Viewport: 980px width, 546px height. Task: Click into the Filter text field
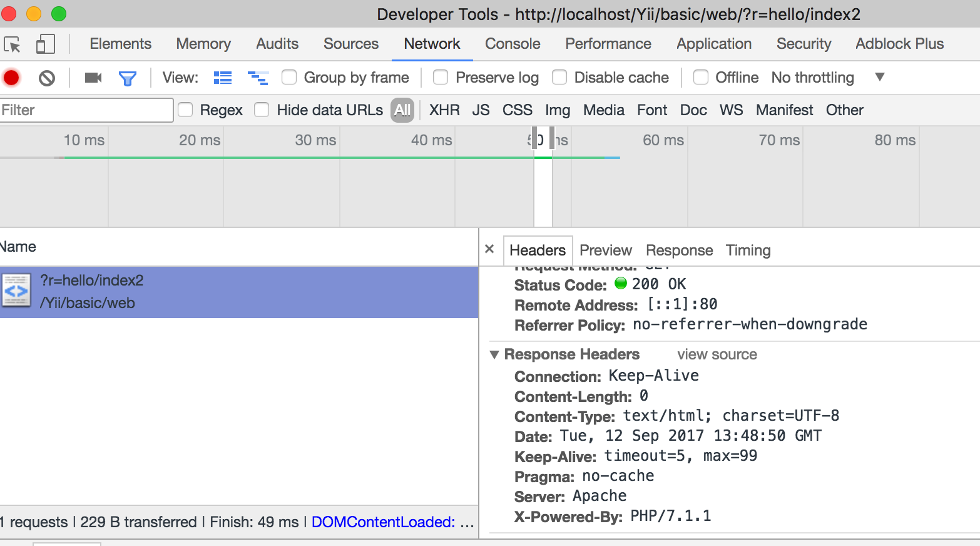click(86, 110)
